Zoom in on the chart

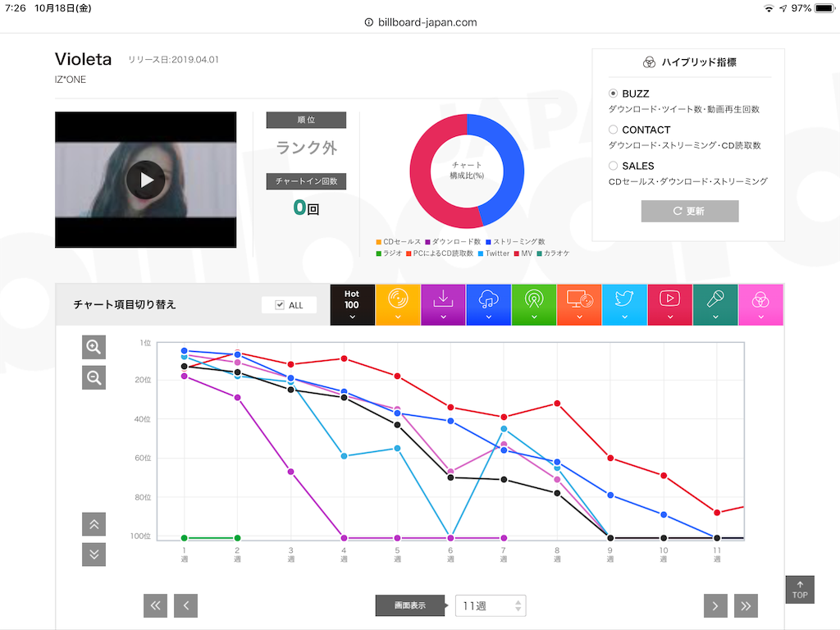(94, 347)
